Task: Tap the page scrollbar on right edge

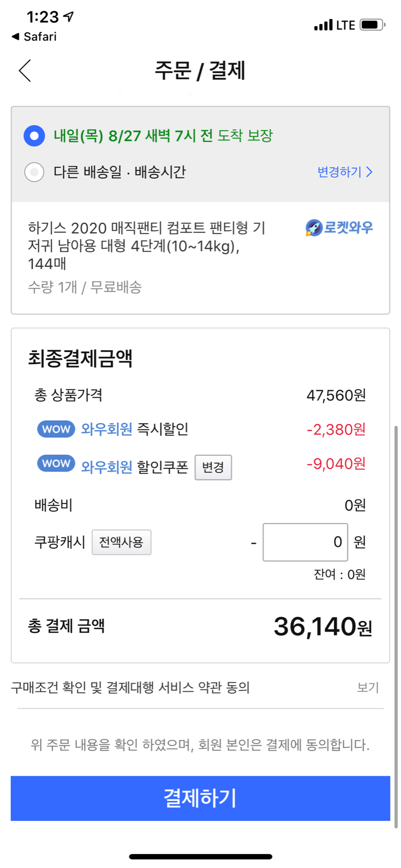Action: click(x=396, y=626)
